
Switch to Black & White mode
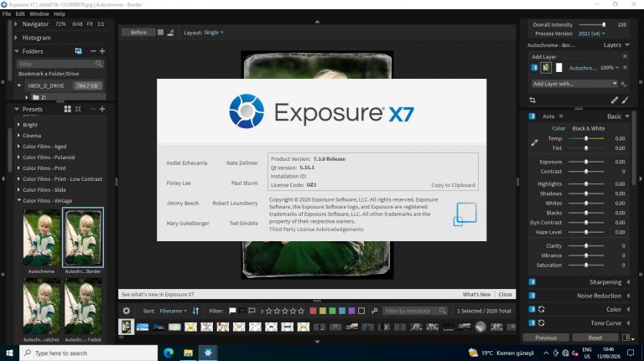[588, 128]
